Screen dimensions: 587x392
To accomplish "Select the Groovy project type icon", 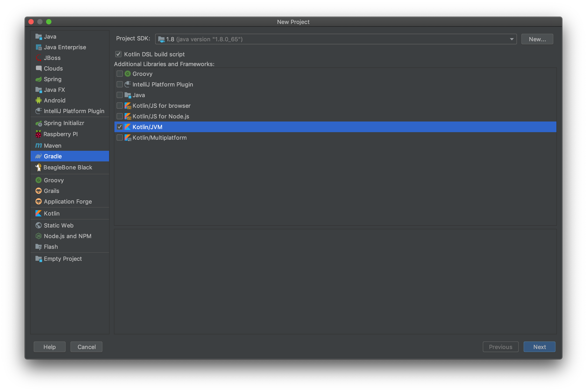I will (x=39, y=180).
